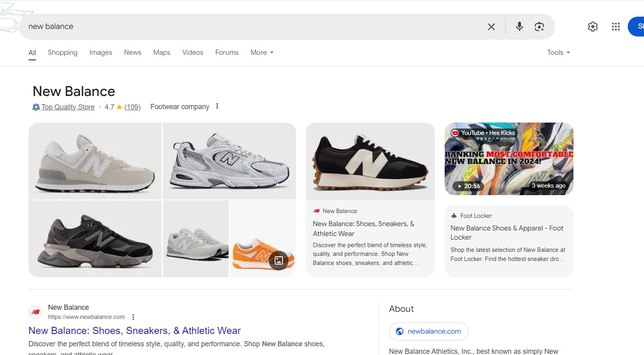644x355 pixels.
Task: Expand the Tools dropdown
Action: 558,52
